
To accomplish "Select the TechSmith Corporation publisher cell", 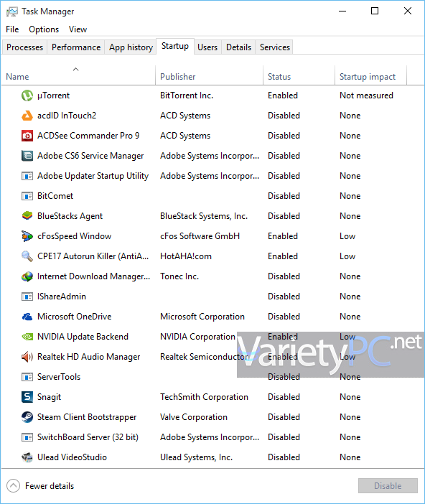I will coord(204,397).
